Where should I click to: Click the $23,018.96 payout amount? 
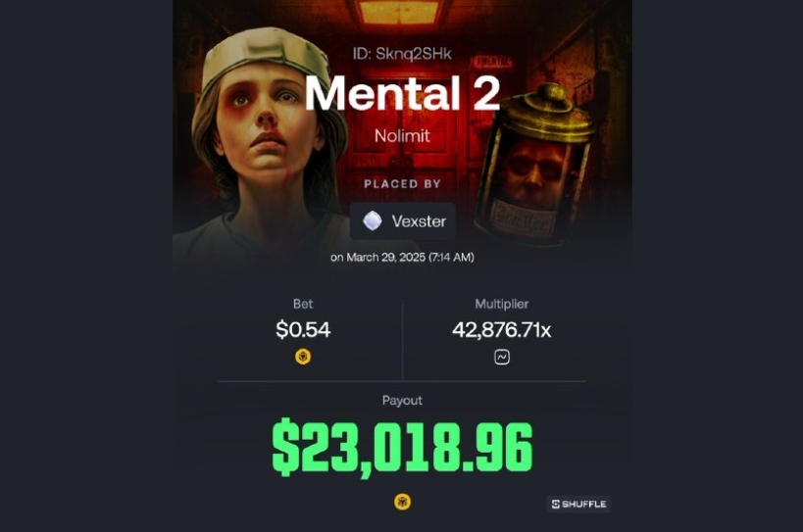coord(402,447)
